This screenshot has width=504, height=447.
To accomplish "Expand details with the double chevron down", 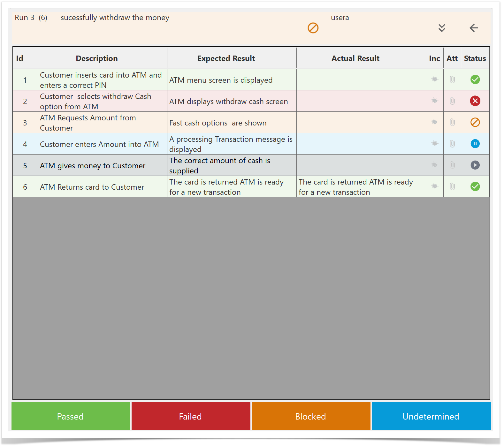I will [x=442, y=28].
